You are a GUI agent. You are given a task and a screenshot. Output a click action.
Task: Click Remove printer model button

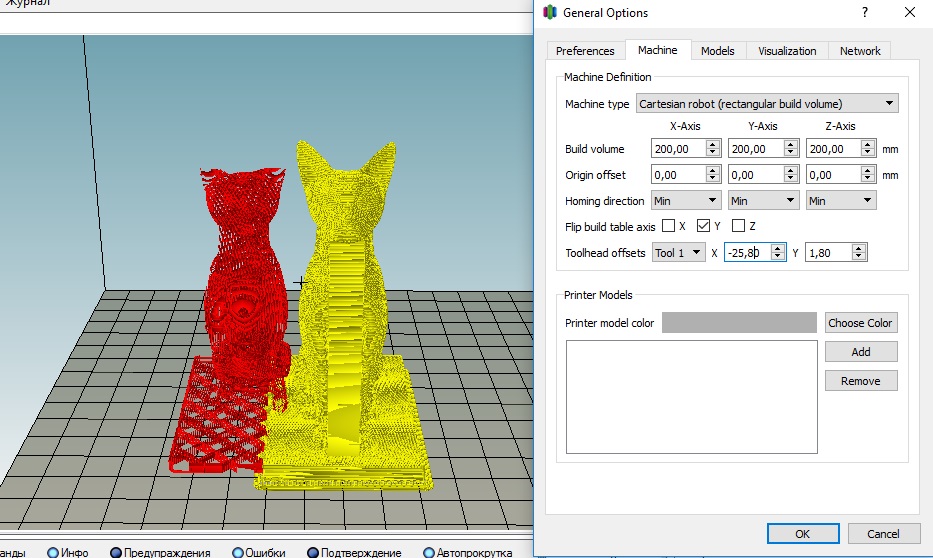861,381
